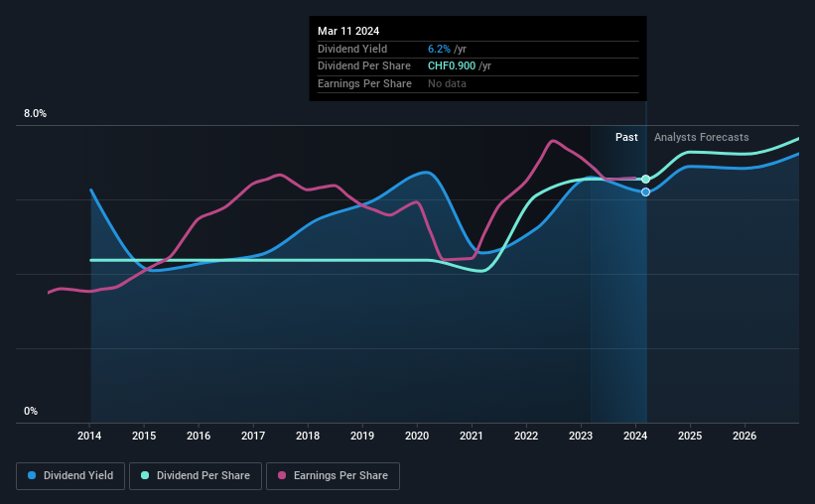Select the 2019 x-axis label
The height and width of the screenshot is (504, 815).
pyautogui.click(x=362, y=436)
